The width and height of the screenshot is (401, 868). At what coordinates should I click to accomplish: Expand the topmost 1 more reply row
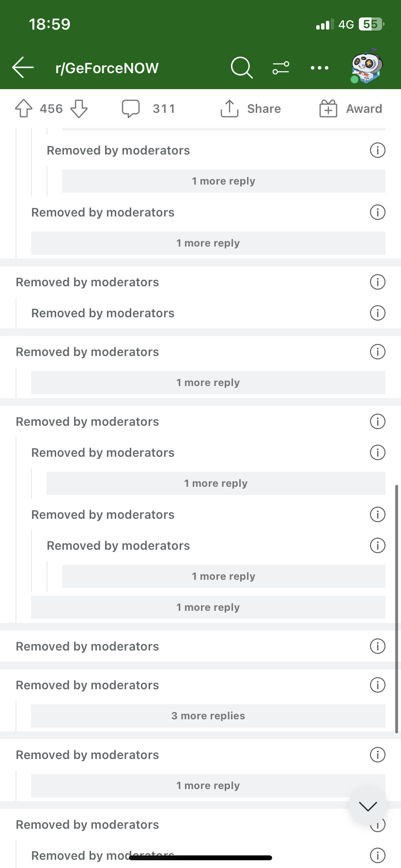point(224,181)
